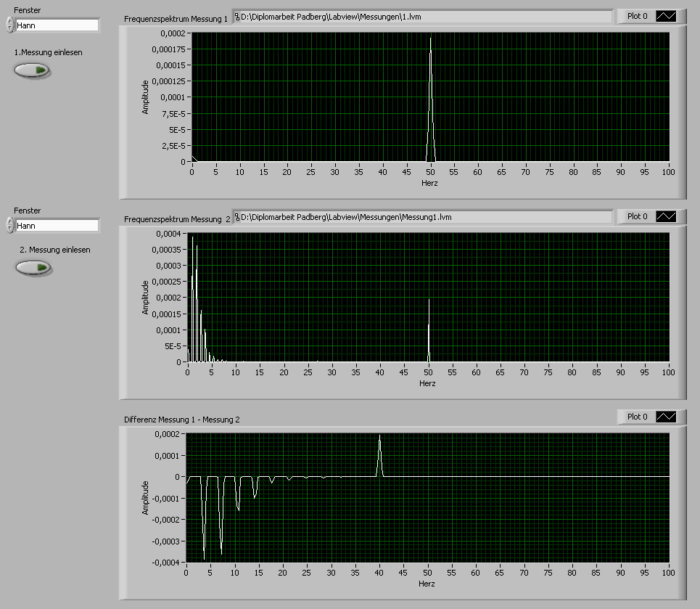Click the stepper arrows of the upper Fenster control
The height and width of the screenshot is (609, 700).
pyautogui.click(x=10, y=25)
